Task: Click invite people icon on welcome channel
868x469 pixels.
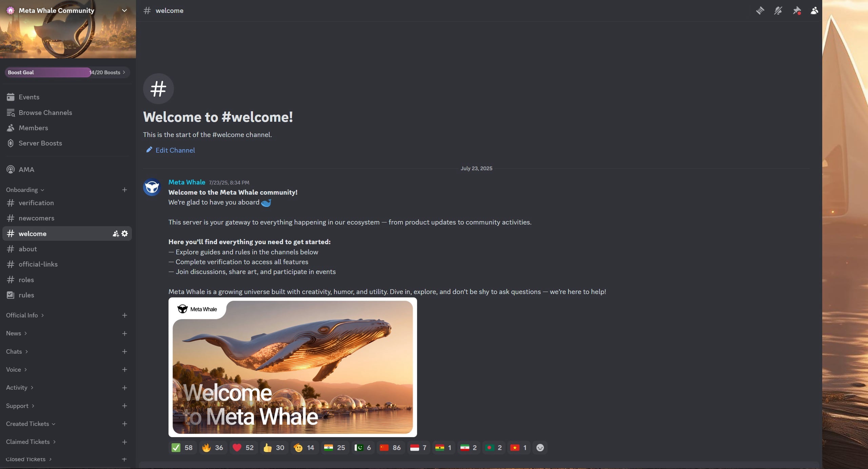Action: click(116, 233)
